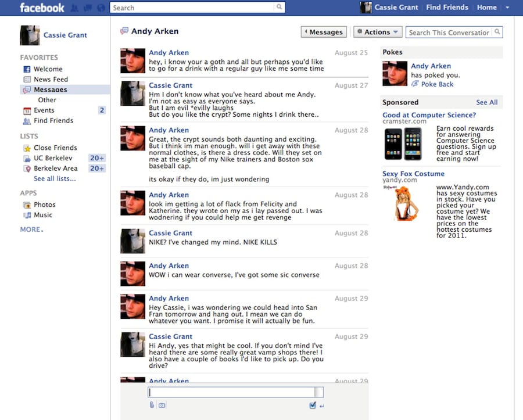
Task: Click the magnifier icon in top search bar
Action: [x=280, y=8]
